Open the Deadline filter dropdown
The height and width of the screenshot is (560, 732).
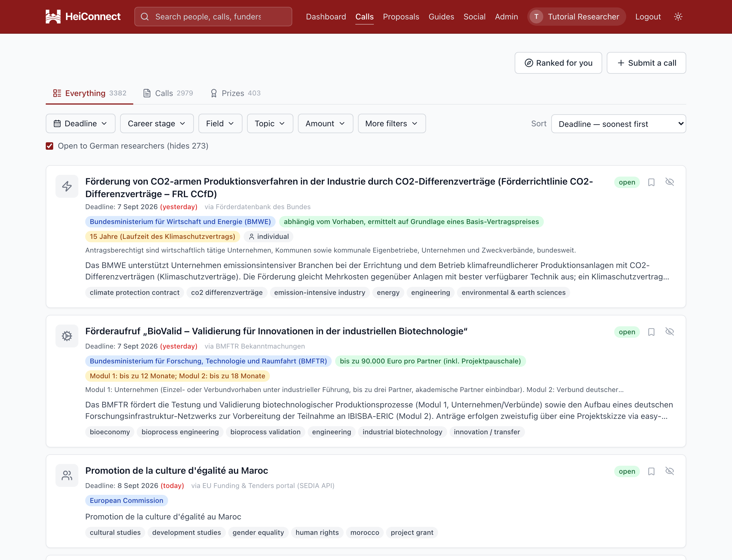point(80,124)
